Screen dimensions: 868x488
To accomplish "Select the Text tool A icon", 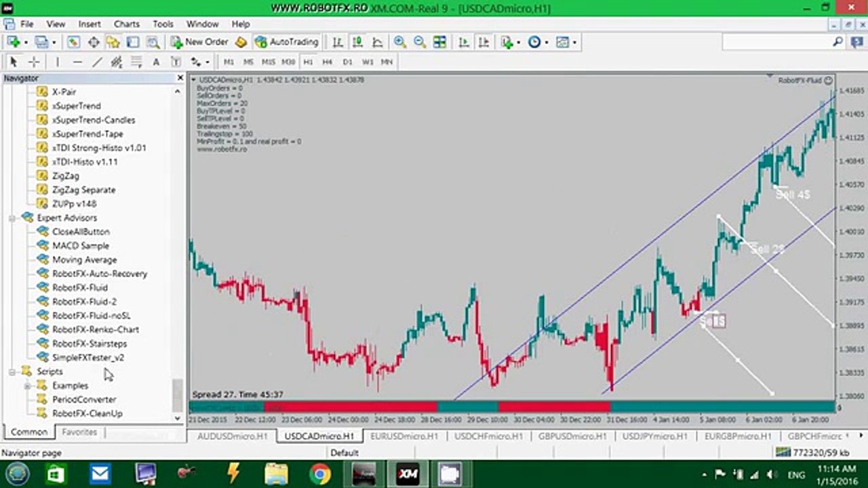I will 156,62.
